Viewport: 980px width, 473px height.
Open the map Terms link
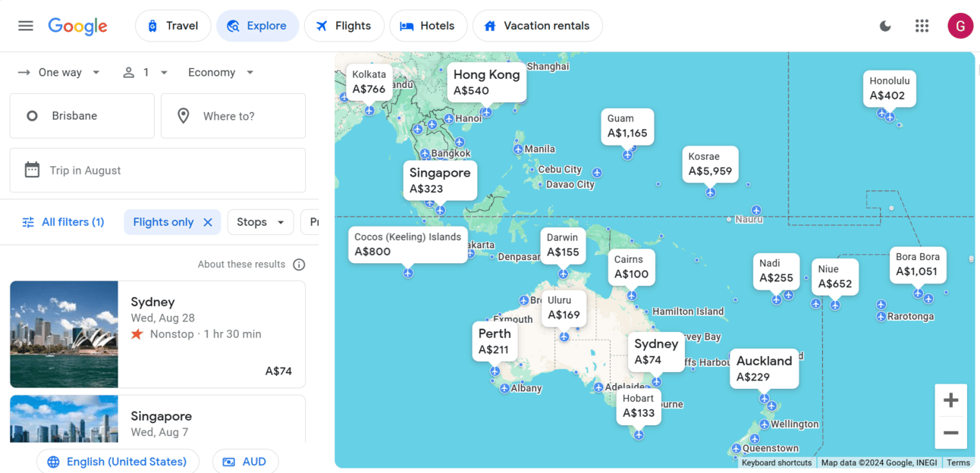click(x=958, y=462)
